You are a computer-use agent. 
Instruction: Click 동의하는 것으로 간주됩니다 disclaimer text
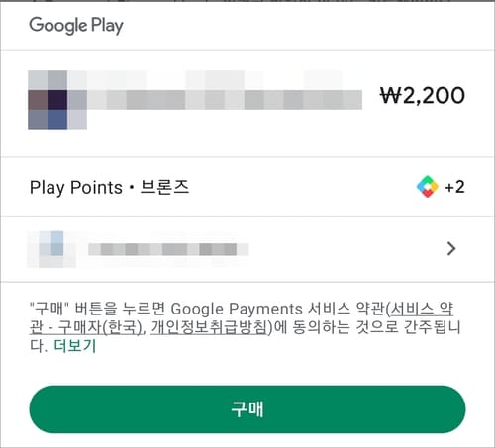click(x=376, y=327)
